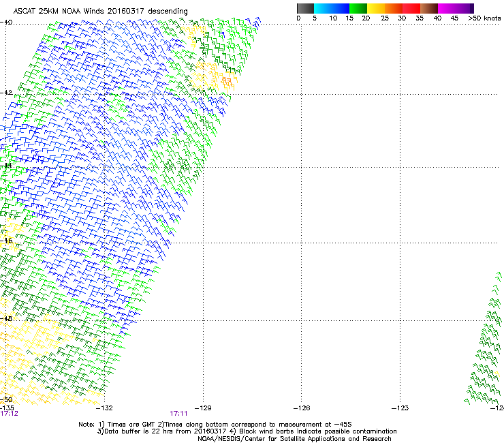Image resolution: width=504 pixels, height=443 pixels.
Task: Click the -126 longitude label
Action: pos(302,408)
